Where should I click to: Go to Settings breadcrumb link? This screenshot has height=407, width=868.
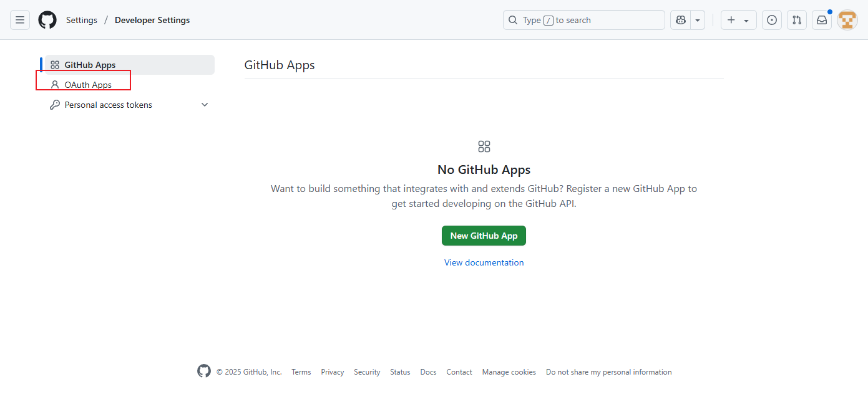coord(82,20)
